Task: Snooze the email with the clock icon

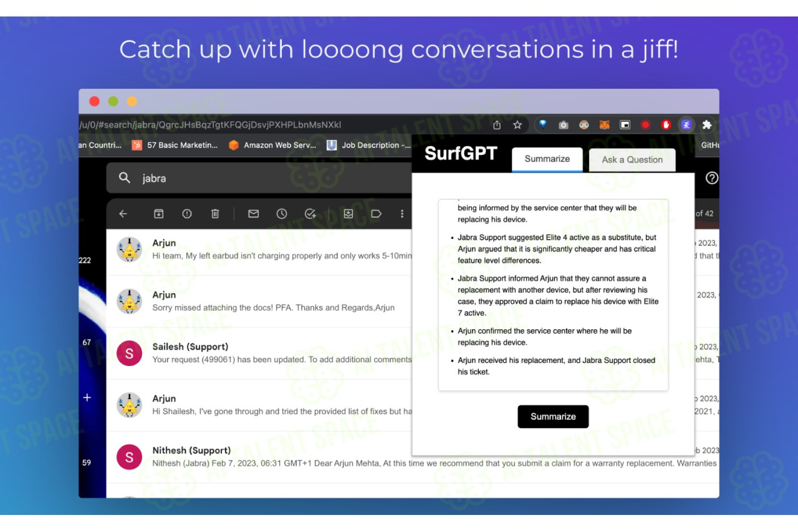Action: point(281,214)
